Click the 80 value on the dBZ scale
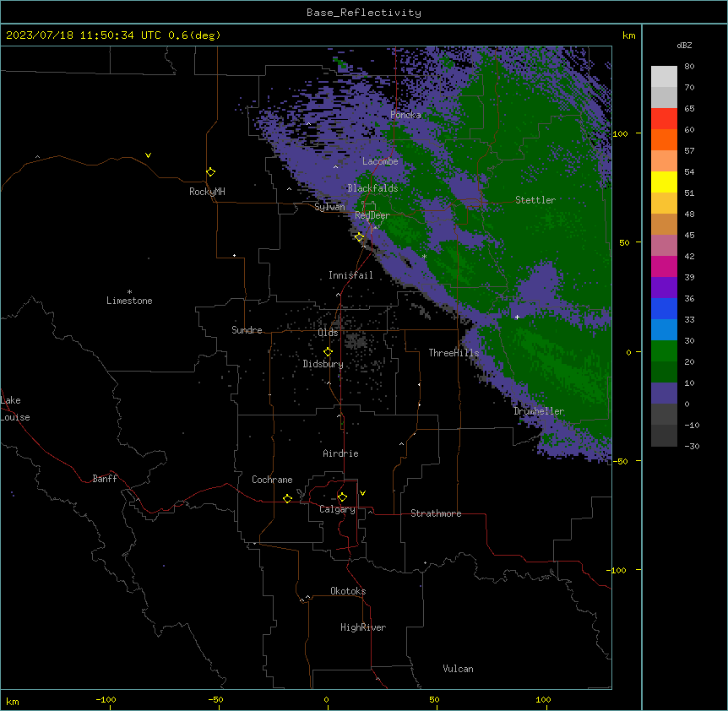The width and height of the screenshot is (728, 711). (x=689, y=67)
